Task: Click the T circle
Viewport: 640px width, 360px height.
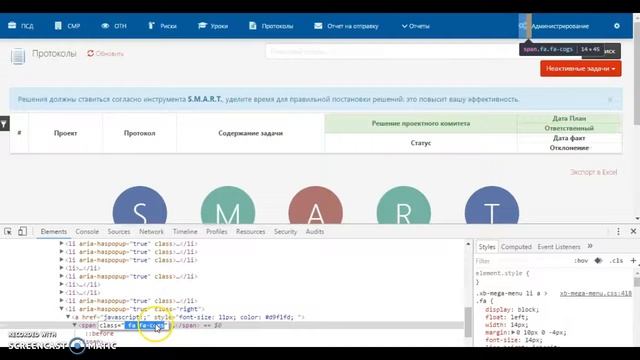Action: pos(492,205)
